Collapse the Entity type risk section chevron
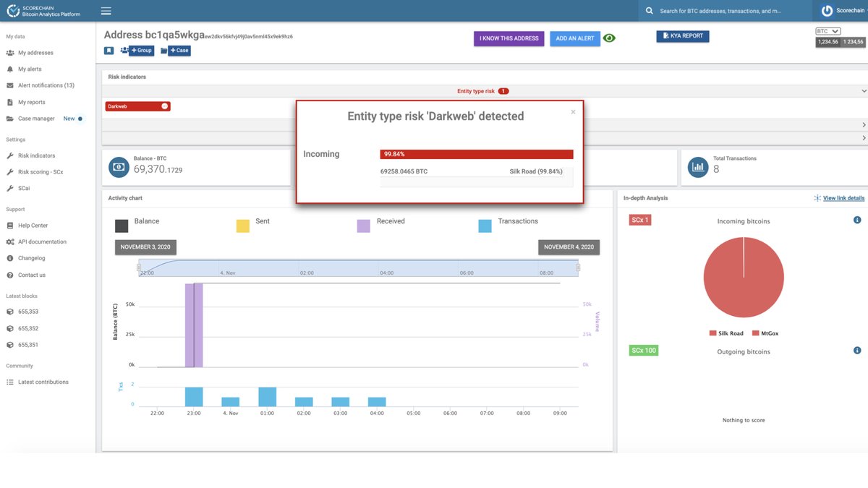868x488 pixels. point(864,91)
